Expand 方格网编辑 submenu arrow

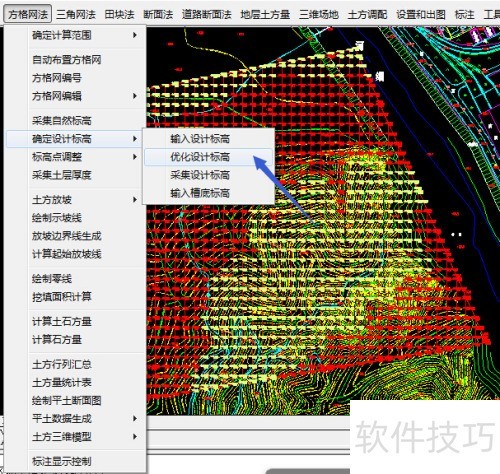point(135,96)
